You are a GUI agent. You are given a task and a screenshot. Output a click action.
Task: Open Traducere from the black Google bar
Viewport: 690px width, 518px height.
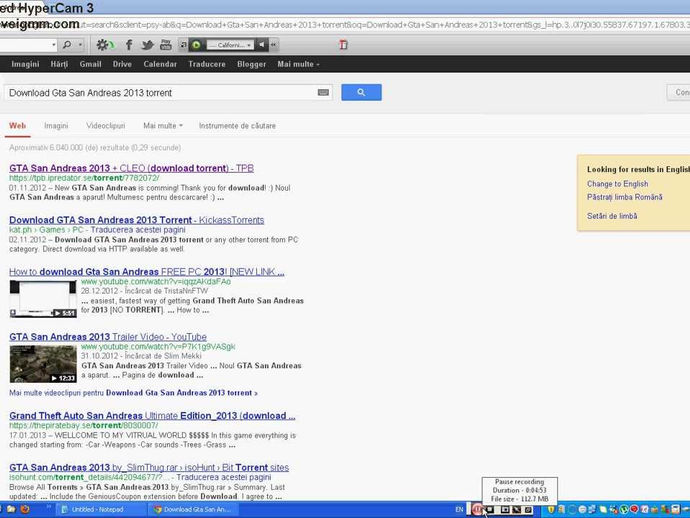pyautogui.click(x=207, y=64)
